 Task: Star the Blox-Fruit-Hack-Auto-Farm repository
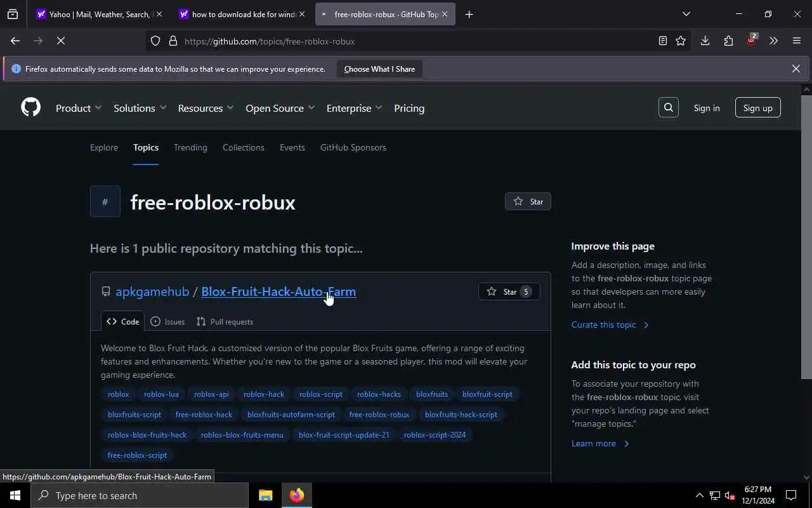pos(509,291)
